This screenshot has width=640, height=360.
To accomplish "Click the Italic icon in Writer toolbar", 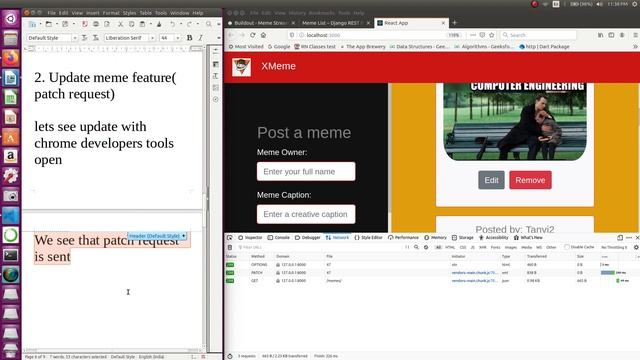I will [x=200, y=38].
